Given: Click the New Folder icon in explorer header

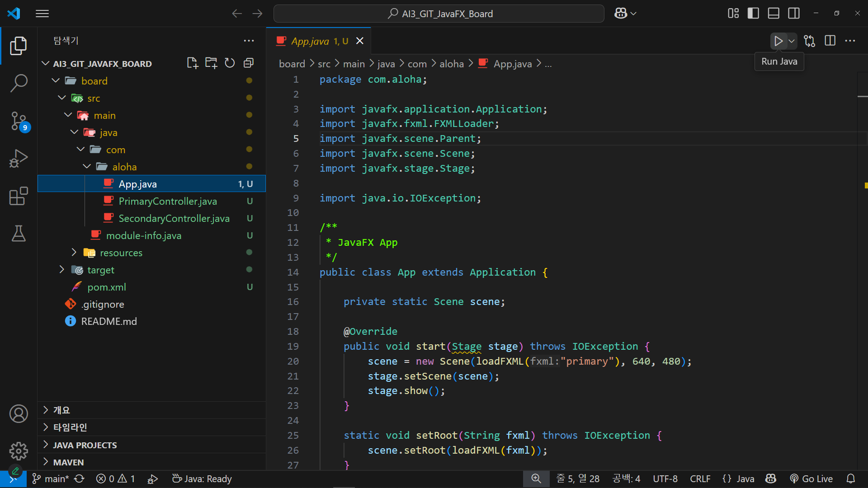Looking at the screenshot, I should point(211,63).
